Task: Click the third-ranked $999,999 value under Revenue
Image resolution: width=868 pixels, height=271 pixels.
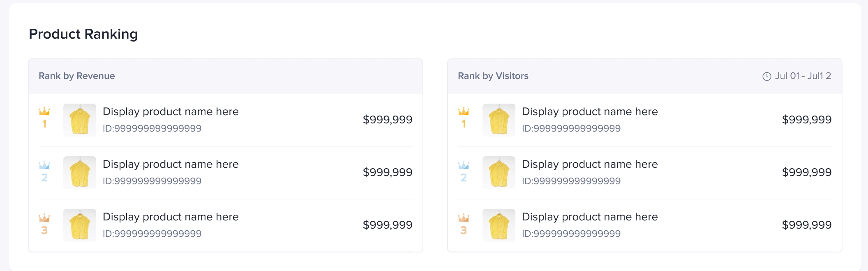Action: (x=388, y=225)
